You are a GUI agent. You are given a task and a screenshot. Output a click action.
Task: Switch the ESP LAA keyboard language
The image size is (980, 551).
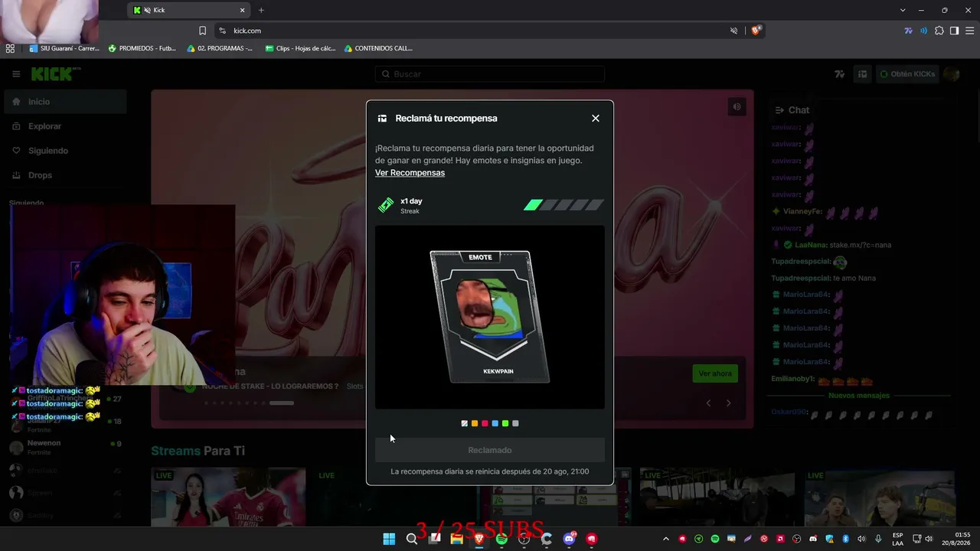(897, 539)
